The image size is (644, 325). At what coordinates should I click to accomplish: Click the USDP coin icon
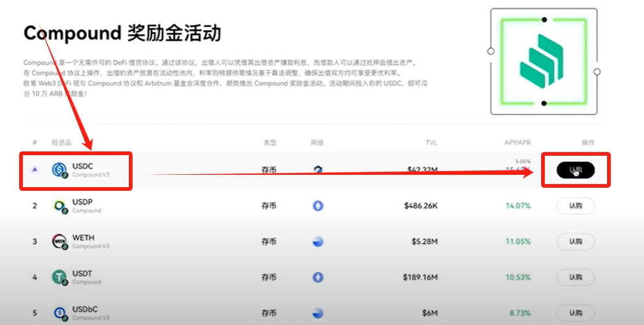point(59,206)
